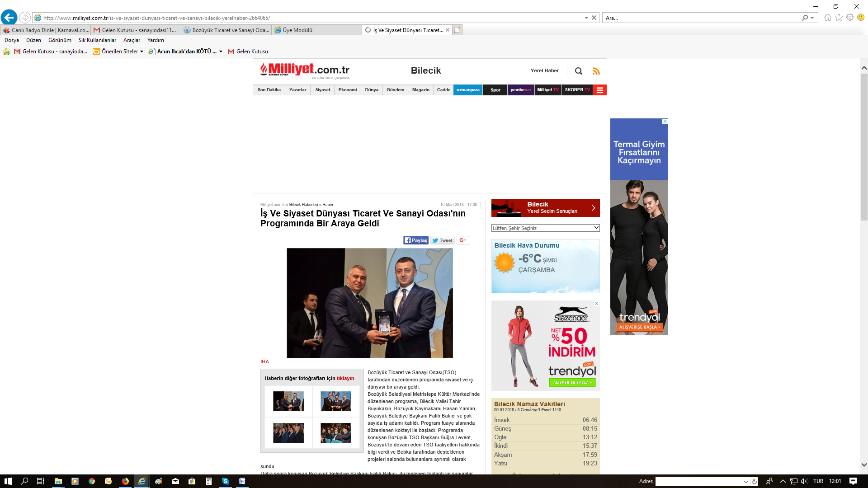
Task: Click main article photo of two men
Action: [x=370, y=303]
